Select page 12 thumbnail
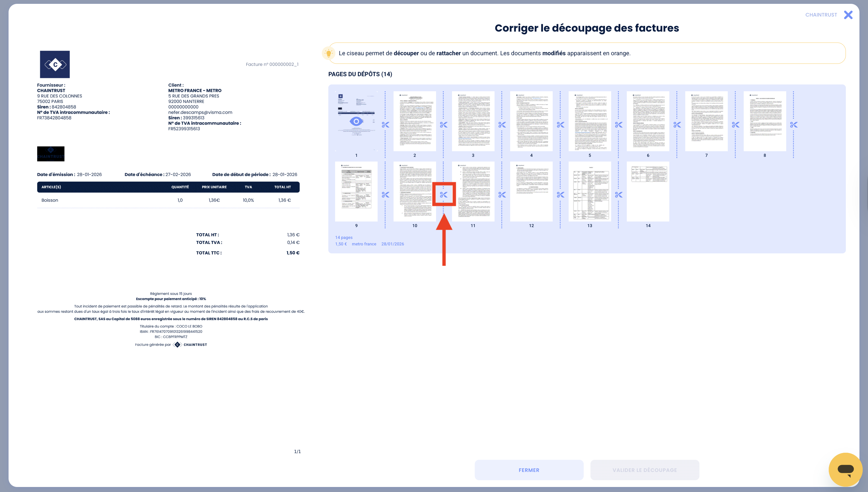This screenshot has height=492, width=868. pyautogui.click(x=531, y=191)
